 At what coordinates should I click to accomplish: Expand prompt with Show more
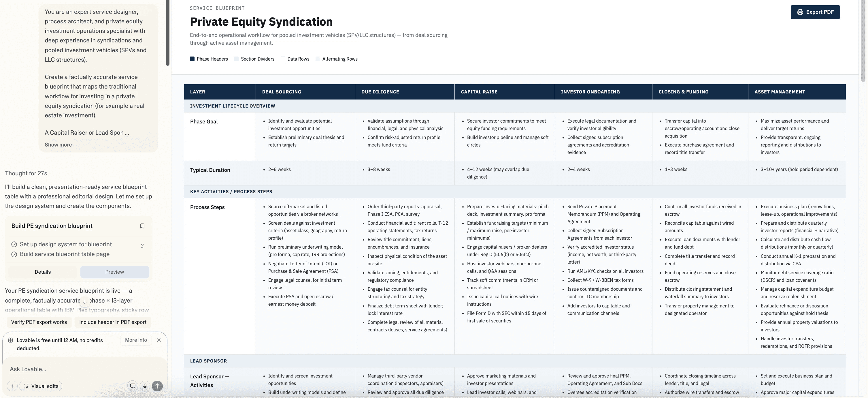pyautogui.click(x=58, y=145)
